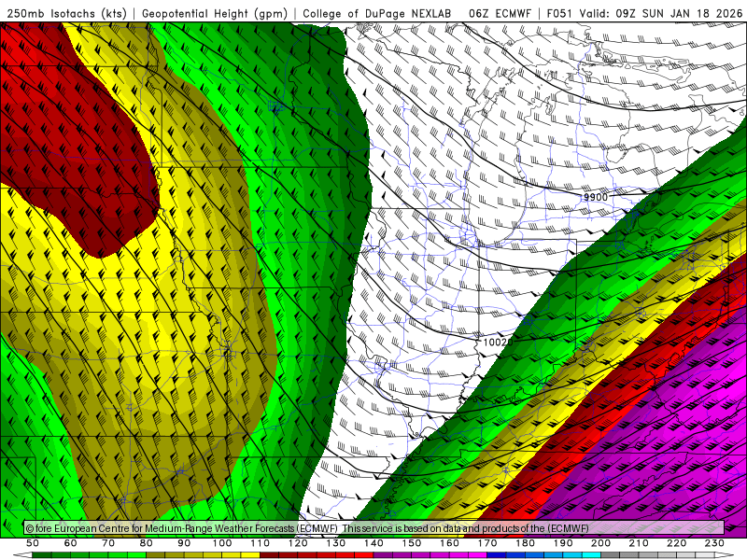Screen dimensions: 747x560
Task: Click the 100 knot legend label
Action: pyautogui.click(x=222, y=543)
